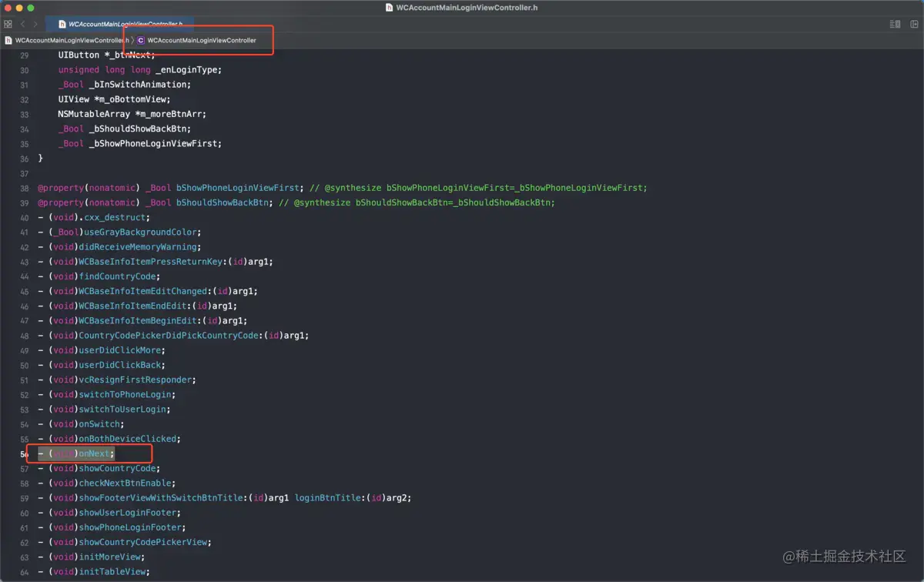Click the showPhoneLoginFooter method line
This screenshot has height=582, width=924.
112,527
